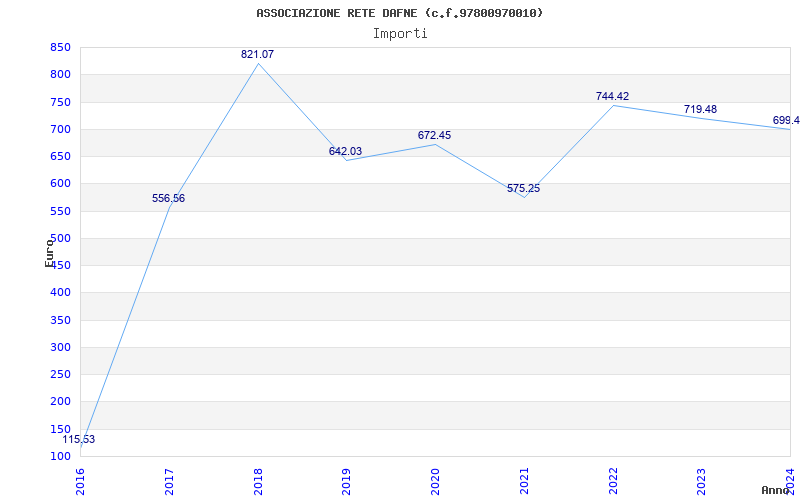
Task: Select data label 719.48
Action: pos(701,110)
